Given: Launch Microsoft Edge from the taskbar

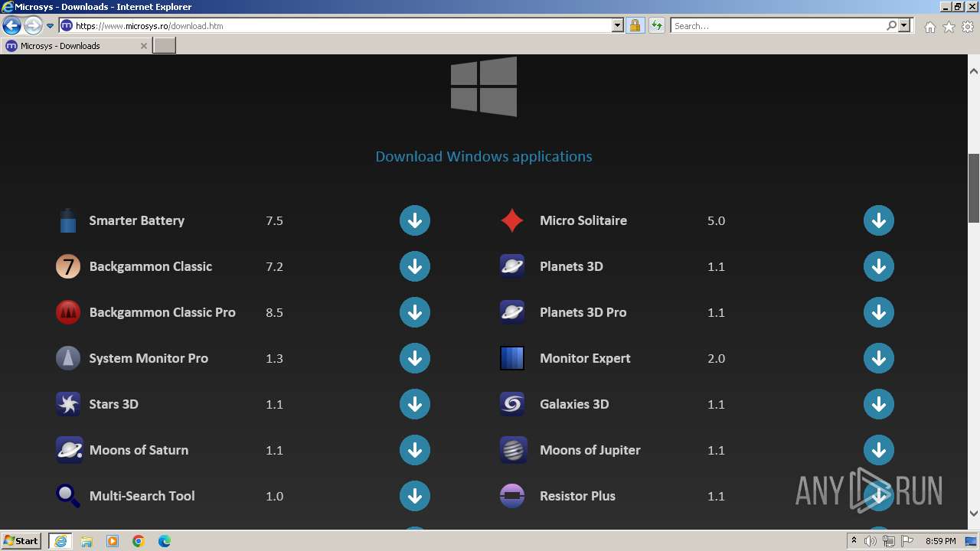Looking at the screenshot, I should (x=165, y=541).
